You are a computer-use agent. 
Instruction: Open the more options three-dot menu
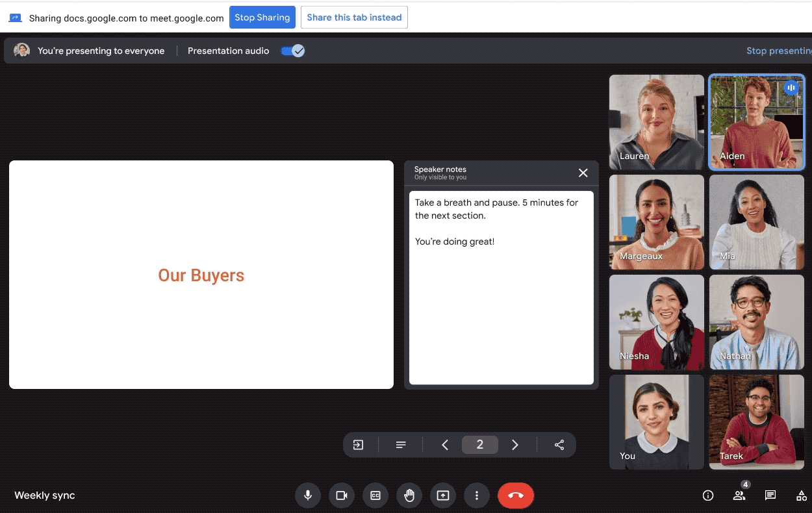(x=477, y=495)
